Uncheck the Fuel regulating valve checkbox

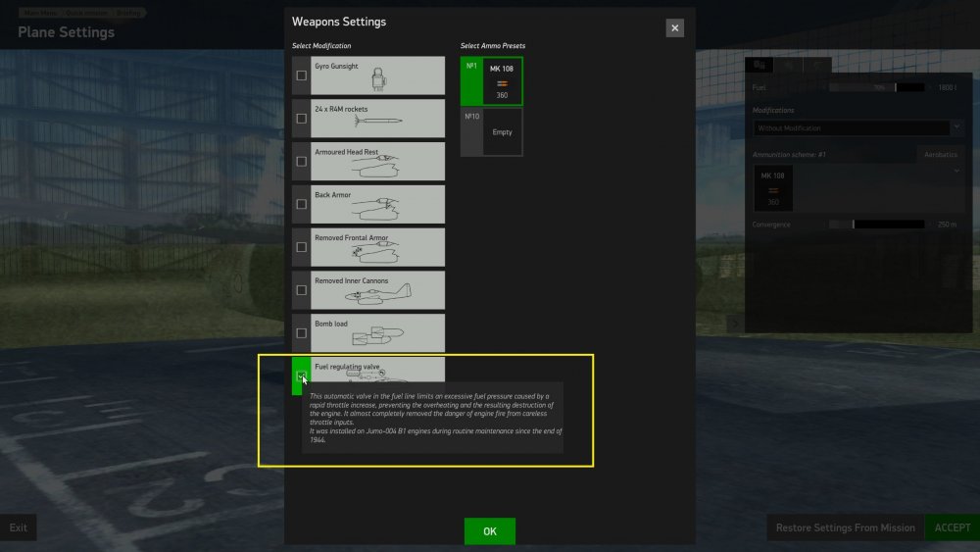(x=302, y=376)
